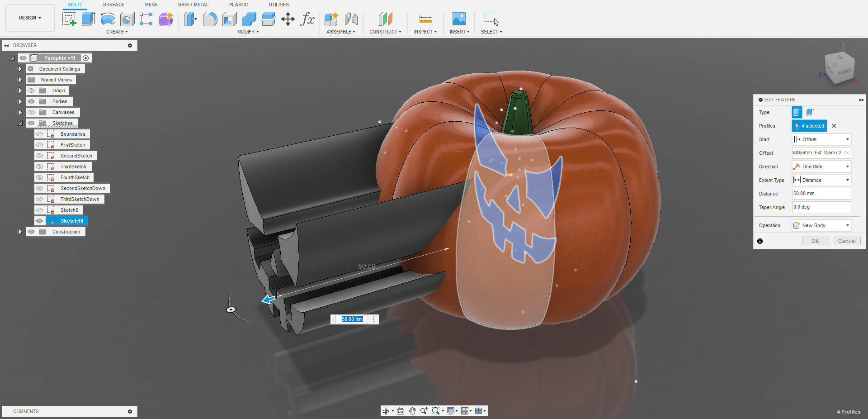Click the Taper Angle field

click(821, 207)
